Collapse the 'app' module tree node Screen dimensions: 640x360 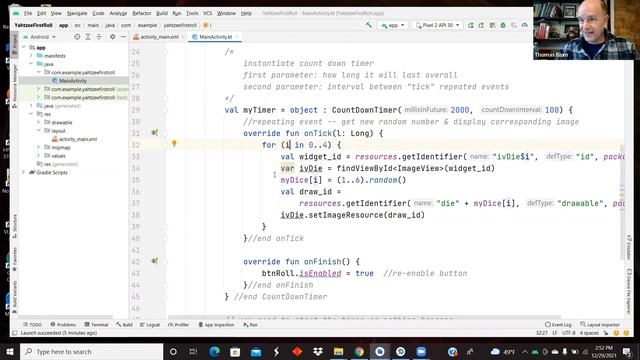(24, 47)
